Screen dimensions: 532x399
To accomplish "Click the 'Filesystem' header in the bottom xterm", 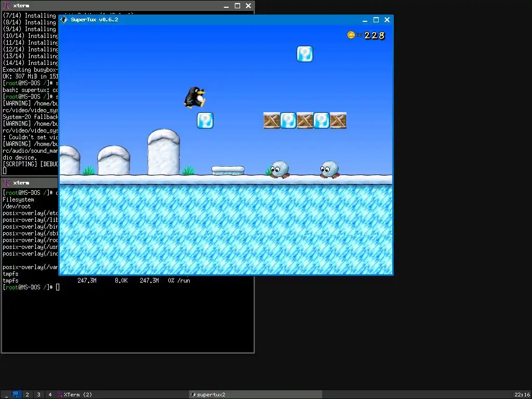I will (18, 199).
